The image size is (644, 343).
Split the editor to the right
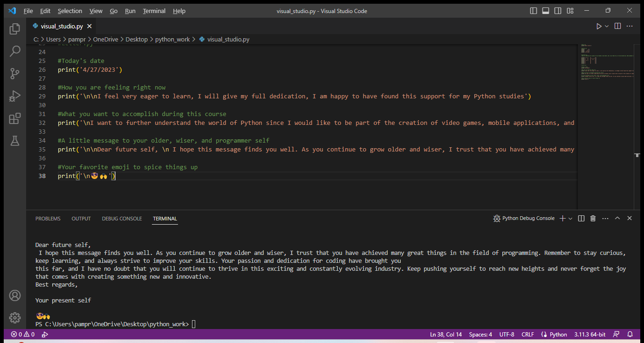pos(618,27)
